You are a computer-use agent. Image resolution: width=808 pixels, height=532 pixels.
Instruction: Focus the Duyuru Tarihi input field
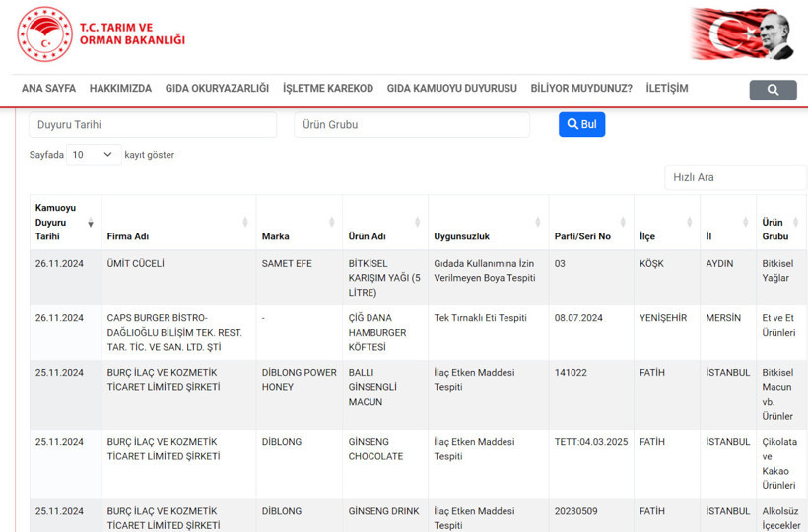[153, 125]
